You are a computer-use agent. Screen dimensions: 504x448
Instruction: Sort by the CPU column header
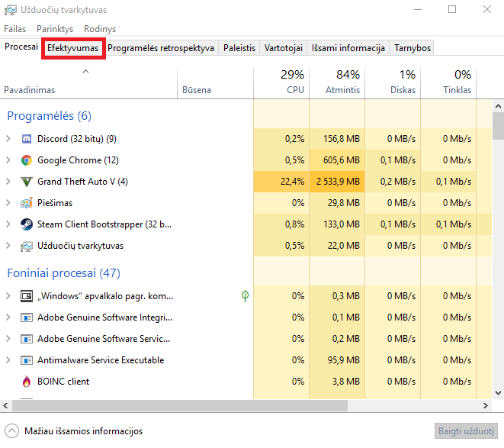tap(281, 82)
